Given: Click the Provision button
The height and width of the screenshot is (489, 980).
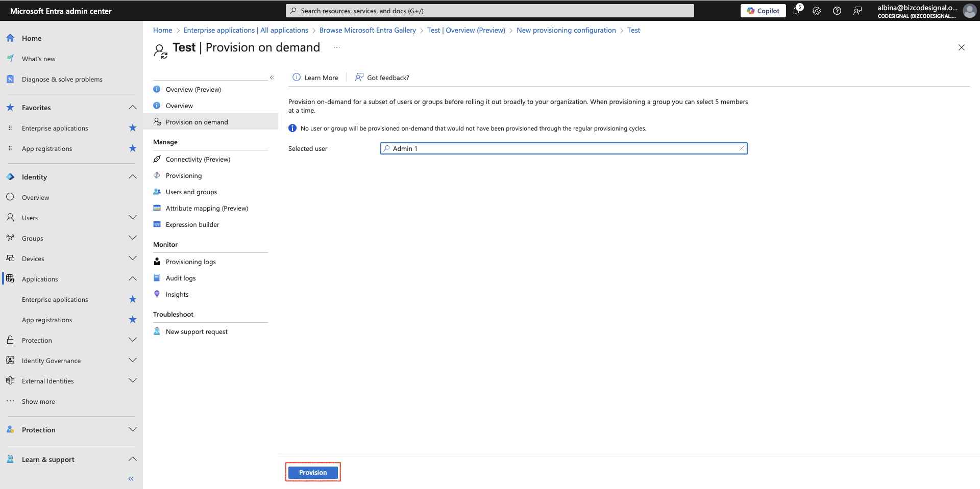Looking at the screenshot, I should [x=313, y=472].
